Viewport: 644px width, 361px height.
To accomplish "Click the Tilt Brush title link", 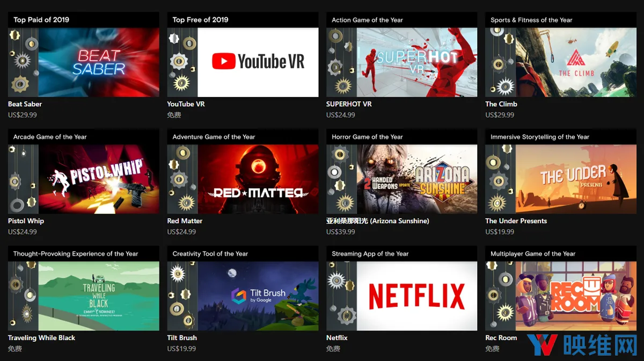I will tap(182, 338).
